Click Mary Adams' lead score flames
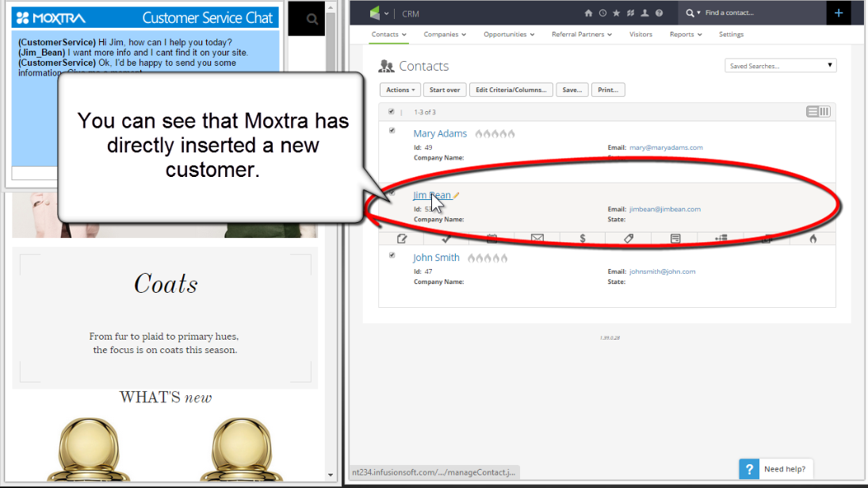The width and height of the screenshot is (868, 488). 495,133
